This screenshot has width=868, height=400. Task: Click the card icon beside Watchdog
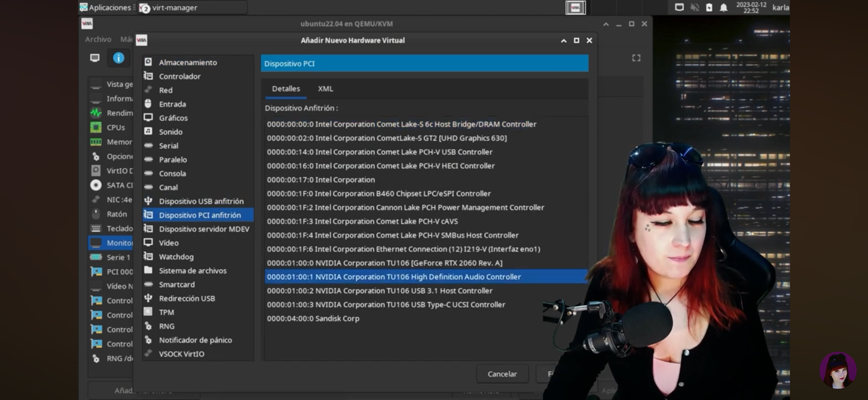click(148, 256)
